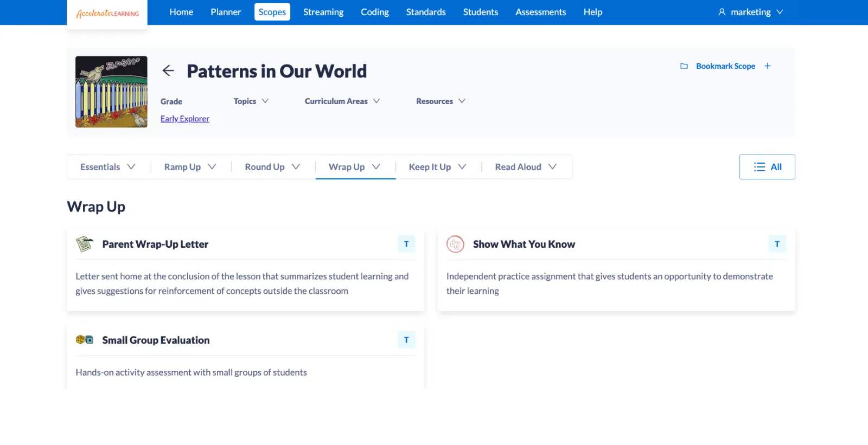Screen dimensions: 868x445
Task: Expand the Curriculum Areas dropdown
Action: [342, 101]
